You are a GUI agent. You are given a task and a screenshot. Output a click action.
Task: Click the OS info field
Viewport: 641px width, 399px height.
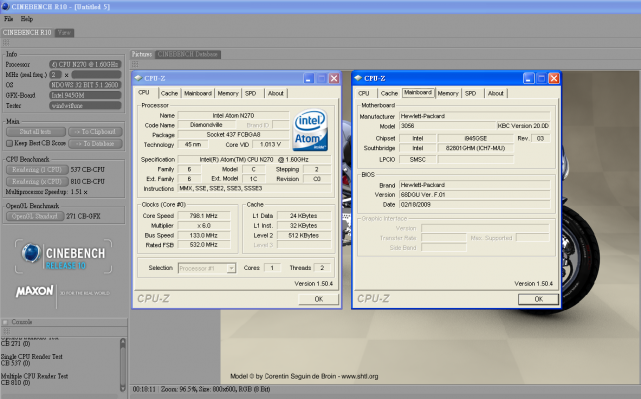click(x=85, y=85)
